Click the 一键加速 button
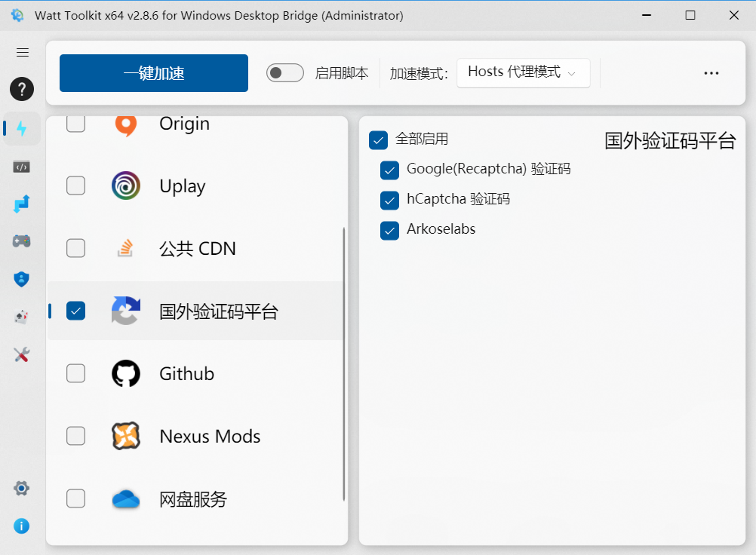756x555 pixels. [153, 72]
